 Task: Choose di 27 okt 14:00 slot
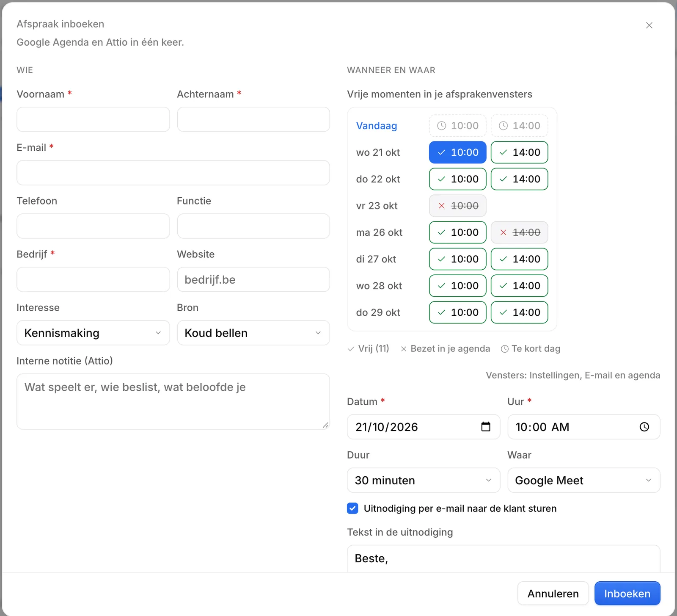(x=519, y=259)
